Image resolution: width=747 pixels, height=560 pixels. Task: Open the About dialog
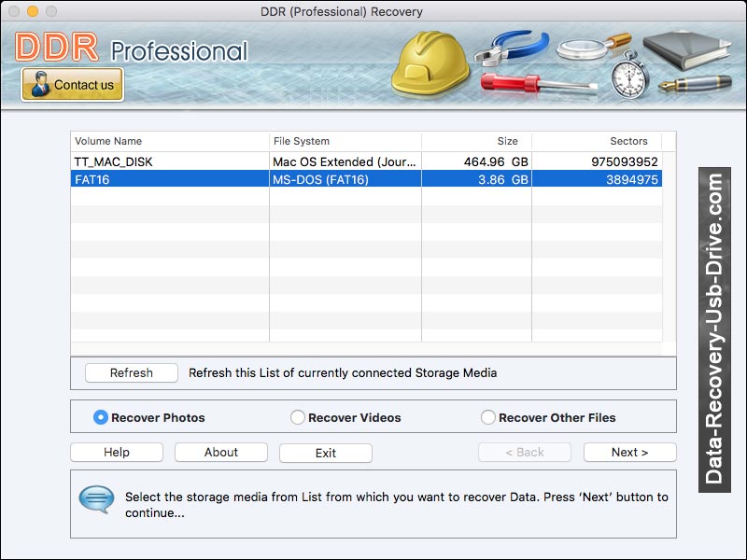point(220,452)
